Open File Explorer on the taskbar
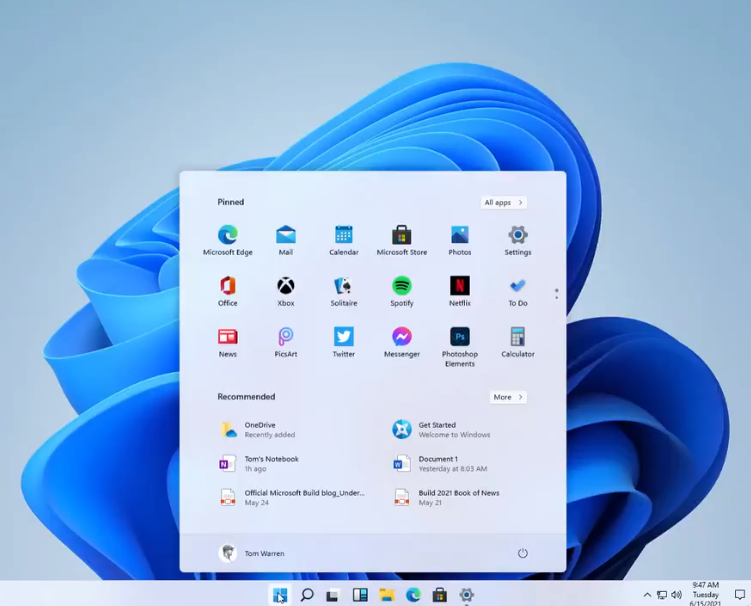The height and width of the screenshot is (606, 751). click(x=387, y=595)
